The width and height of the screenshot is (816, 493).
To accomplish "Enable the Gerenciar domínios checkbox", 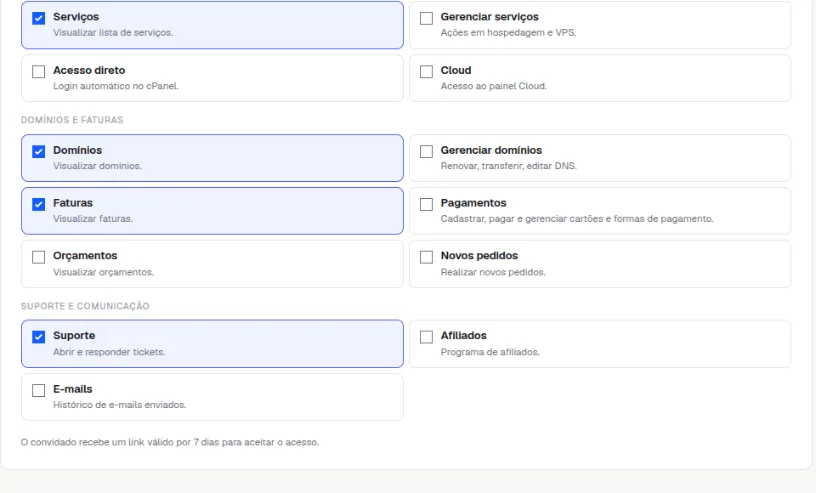I will (x=426, y=151).
